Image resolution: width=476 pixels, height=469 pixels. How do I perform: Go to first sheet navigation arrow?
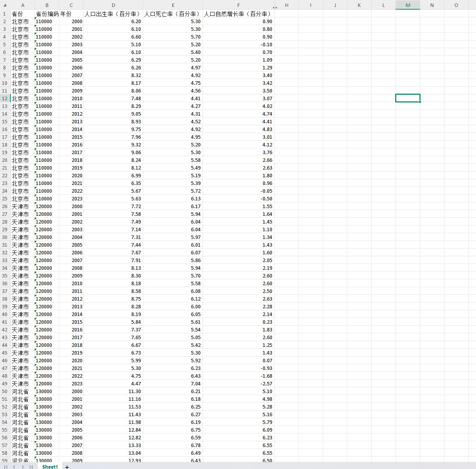click(6, 467)
